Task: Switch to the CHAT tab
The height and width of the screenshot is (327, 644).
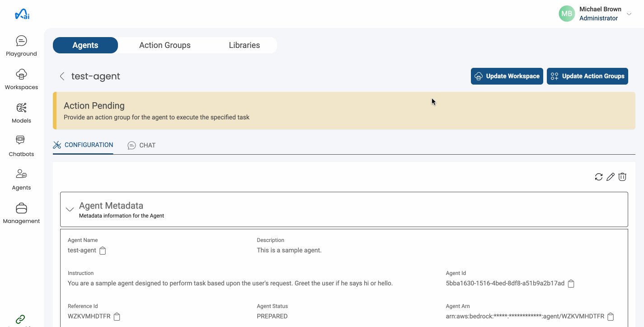Action: (141, 145)
